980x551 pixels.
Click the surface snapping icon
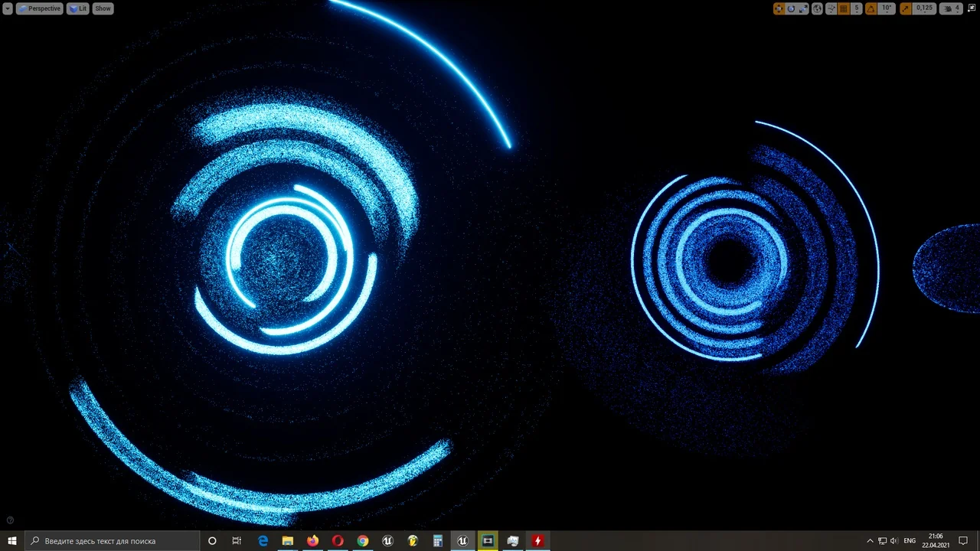[831, 8]
